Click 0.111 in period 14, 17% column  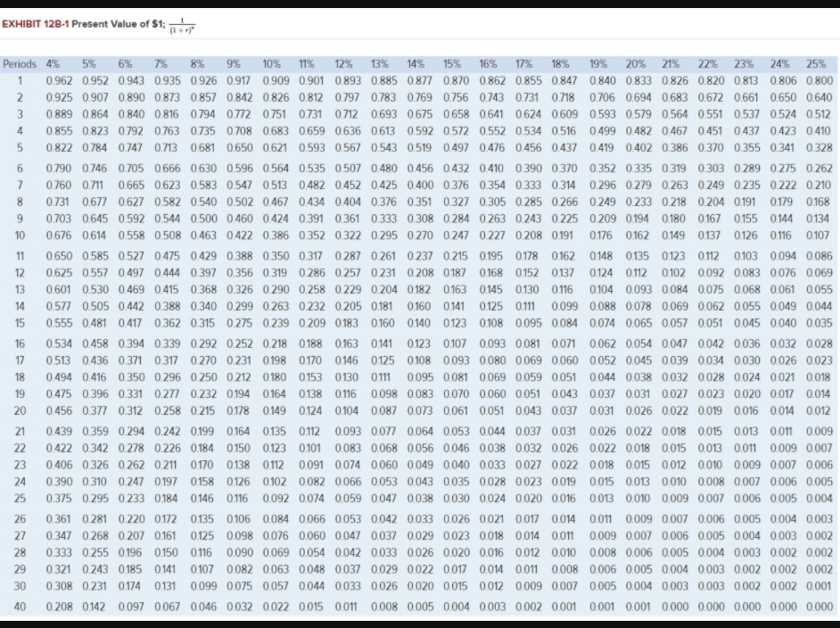[x=525, y=307]
